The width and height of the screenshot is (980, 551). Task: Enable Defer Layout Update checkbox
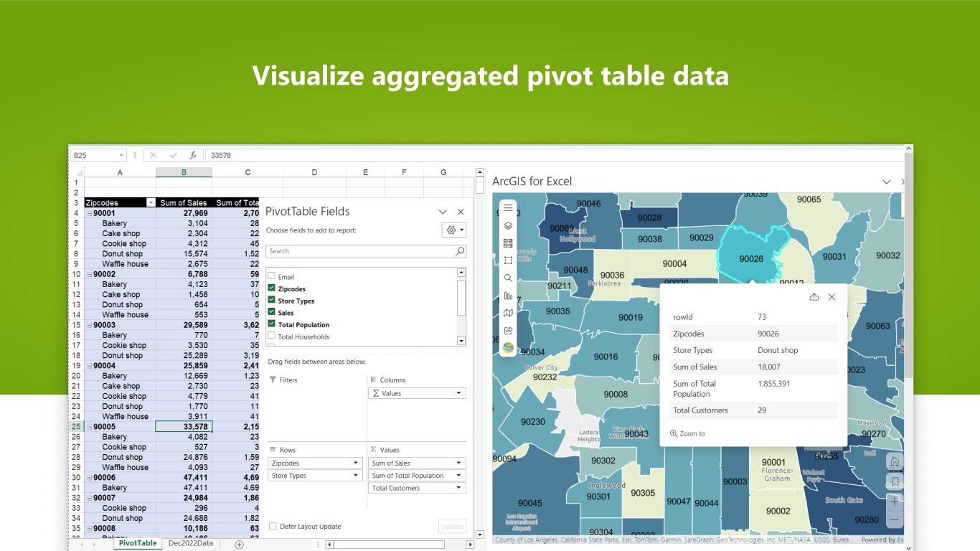tap(273, 526)
